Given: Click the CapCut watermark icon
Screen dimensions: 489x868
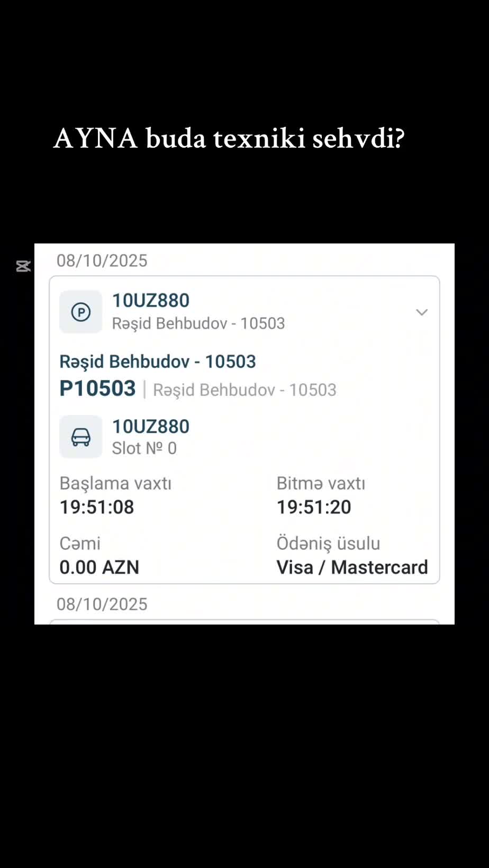Looking at the screenshot, I should [x=23, y=266].
